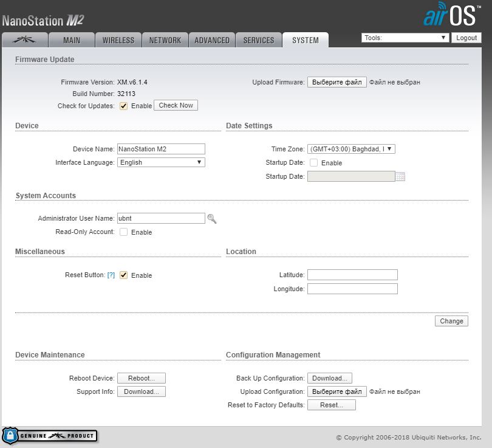Screen dimensions: 492x448
Task: Enable the Startup Date checkbox
Action: click(313, 163)
